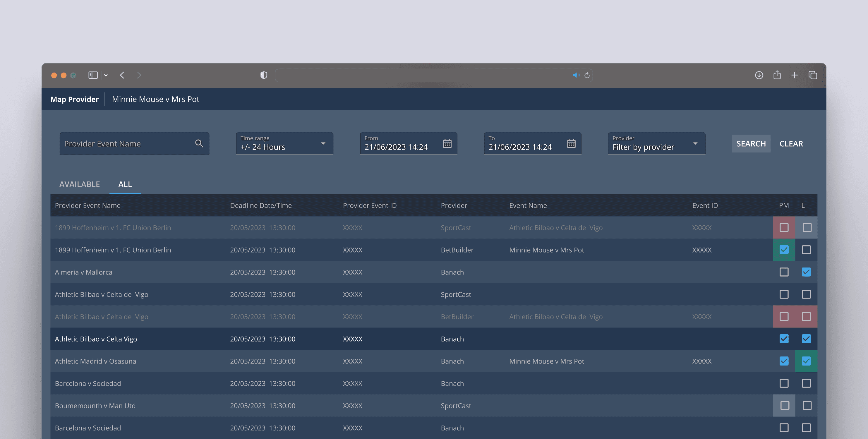The image size is (868, 439).
Task: Open the From date calendar picker
Action: 447,143
